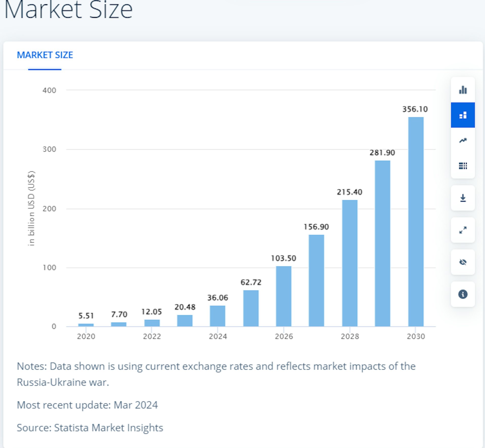
Task: Click the 2023 bar labeled 20.48
Action: point(185,321)
